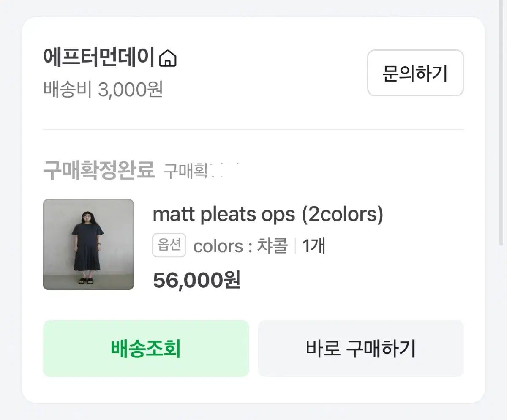Click the 바로 구매하기 button
The image size is (507, 420).
(x=361, y=349)
